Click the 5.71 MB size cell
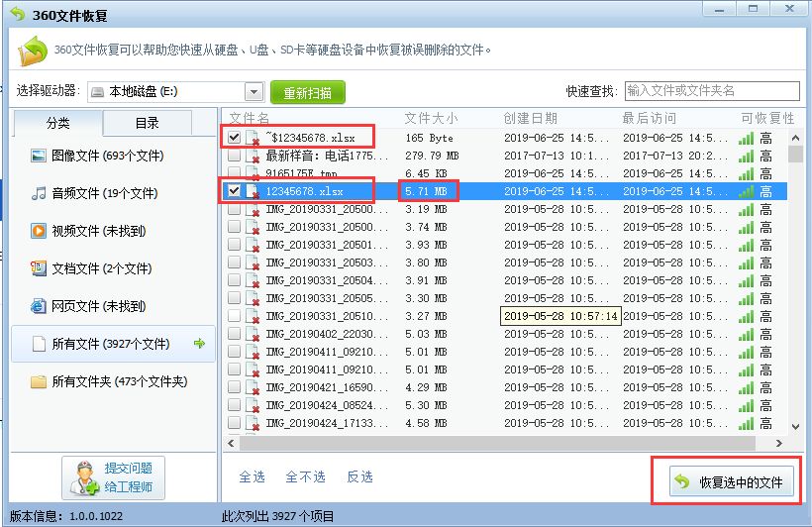The height and width of the screenshot is (527, 812). point(426,191)
